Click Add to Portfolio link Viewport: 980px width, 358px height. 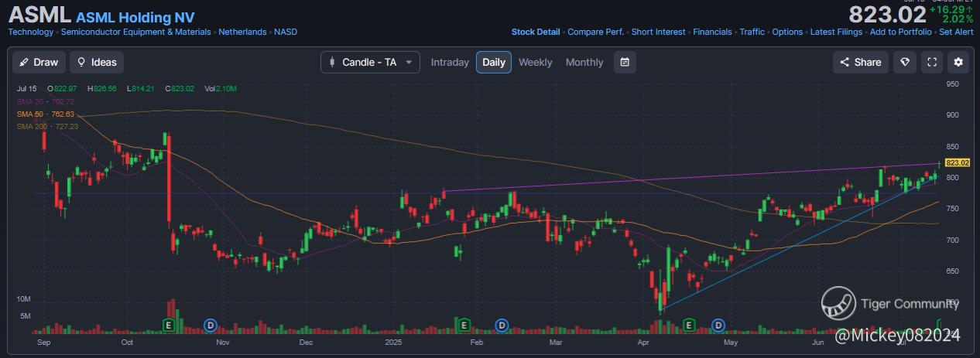(901, 32)
